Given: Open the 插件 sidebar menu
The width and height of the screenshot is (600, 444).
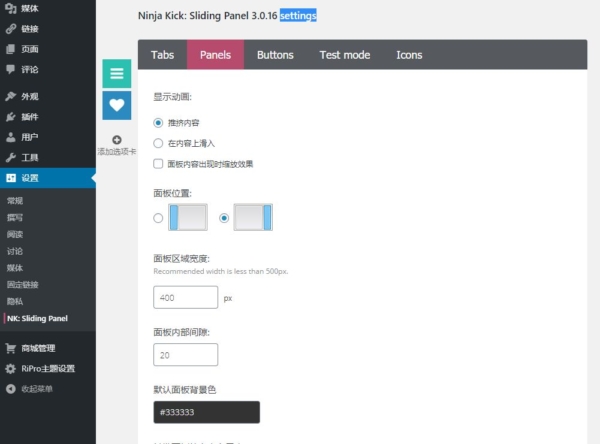Looking at the screenshot, I should pyautogui.click(x=48, y=117).
